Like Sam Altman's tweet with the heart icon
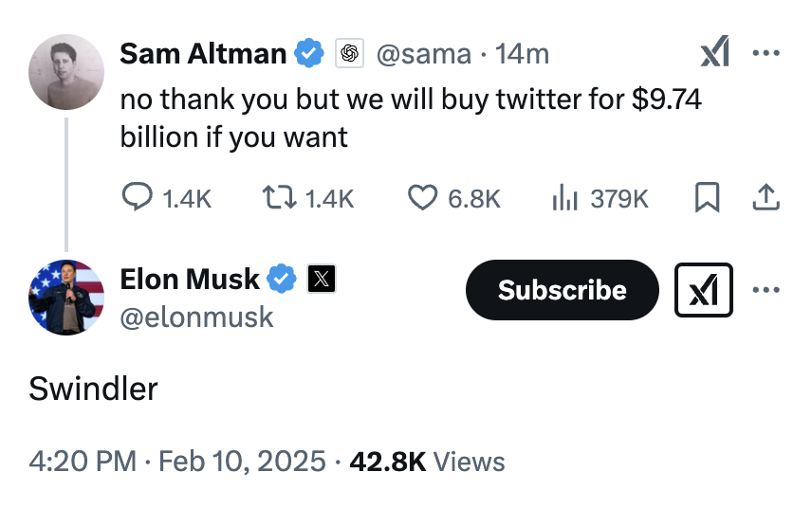 click(422, 198)
